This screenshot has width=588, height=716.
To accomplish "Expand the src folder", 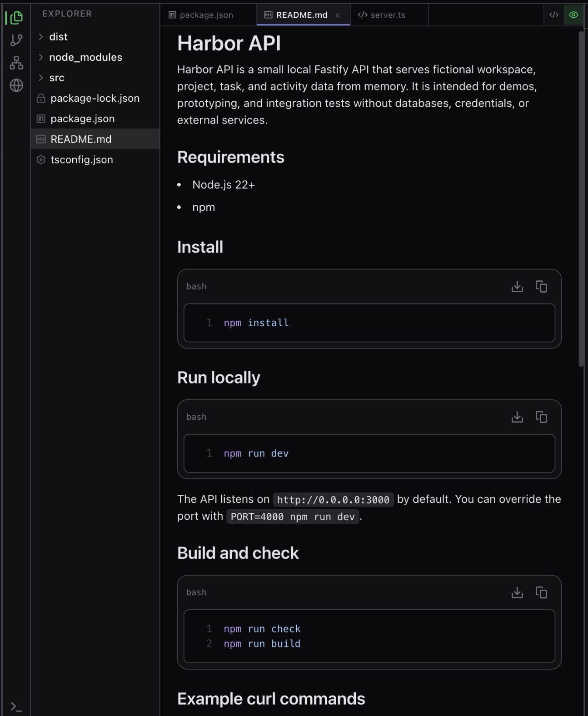I will tap(56, 78).
